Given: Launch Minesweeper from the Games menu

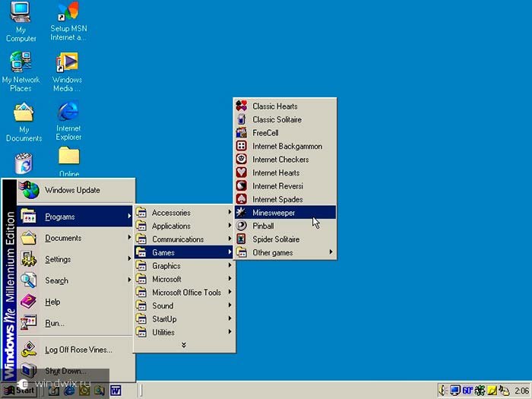Looking at the screenshot, I should coord(285,212).
